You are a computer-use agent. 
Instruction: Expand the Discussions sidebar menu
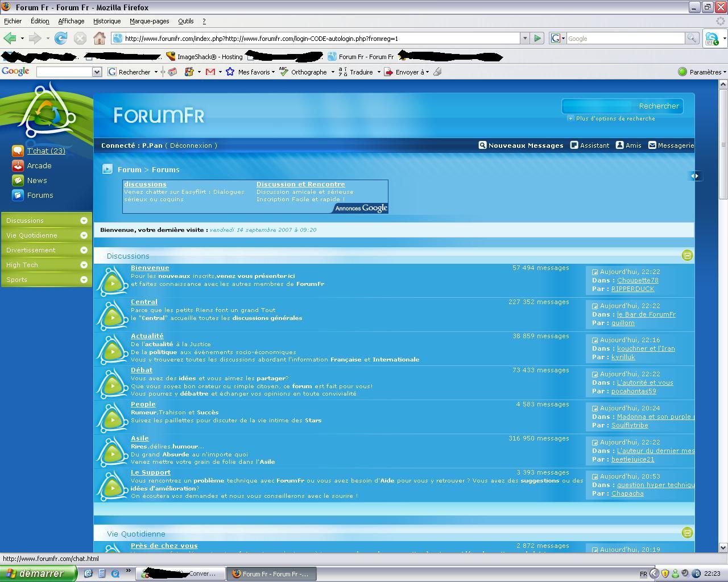84,221
